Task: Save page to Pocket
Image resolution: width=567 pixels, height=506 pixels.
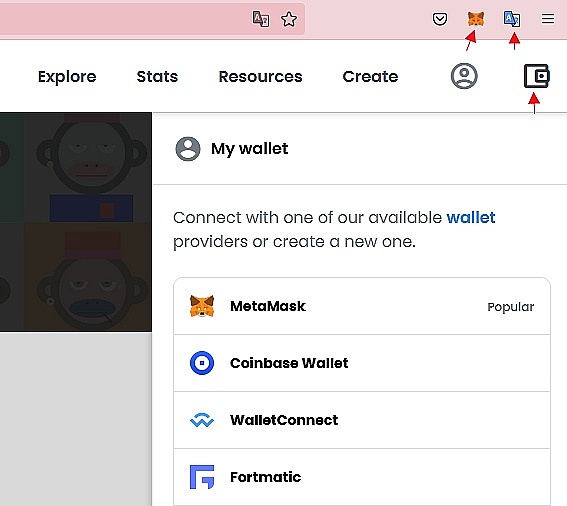Action: point(440,19)
